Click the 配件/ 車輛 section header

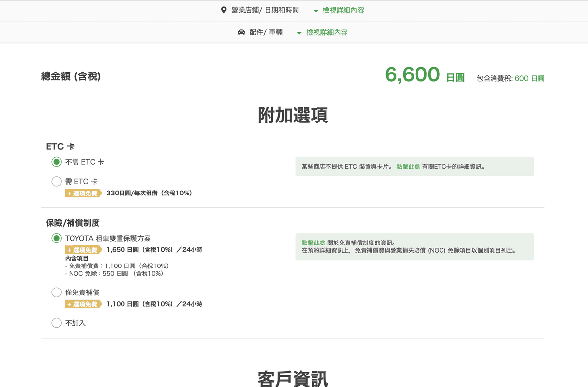(x=266, y=33)
